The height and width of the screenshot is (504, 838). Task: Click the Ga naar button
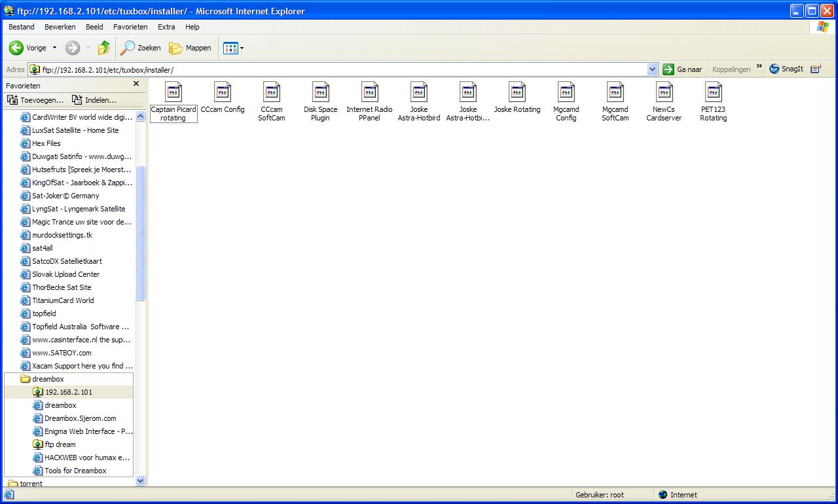[x=682, y=69]
